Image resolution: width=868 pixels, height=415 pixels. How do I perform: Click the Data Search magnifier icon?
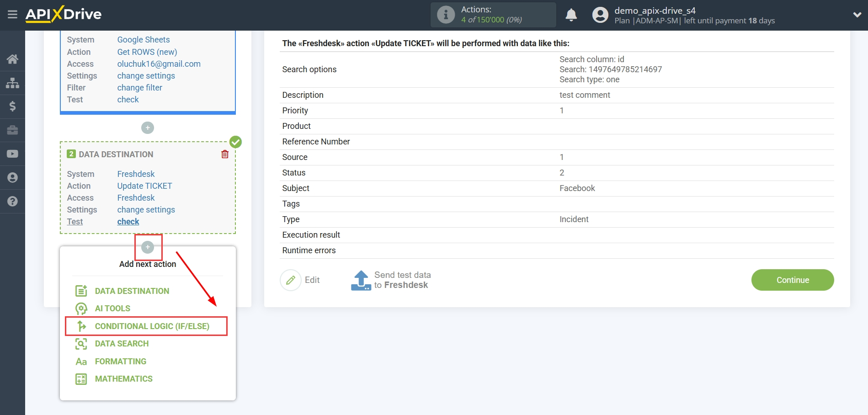click(x=81, y=344)
